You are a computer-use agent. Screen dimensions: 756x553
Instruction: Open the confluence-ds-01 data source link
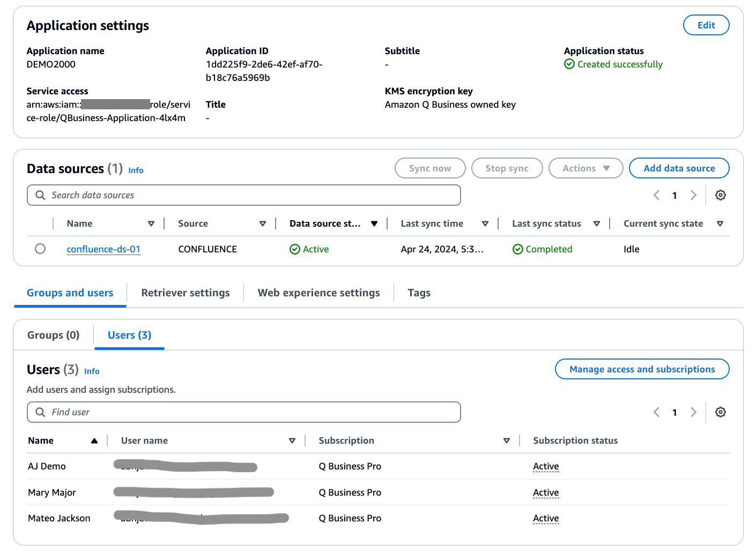pos(103,249)
